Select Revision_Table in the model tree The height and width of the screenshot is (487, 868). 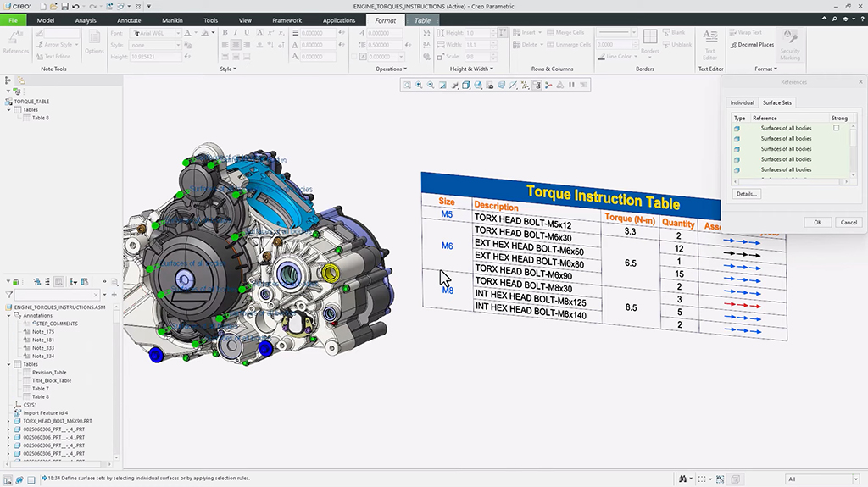coord(48,373)
